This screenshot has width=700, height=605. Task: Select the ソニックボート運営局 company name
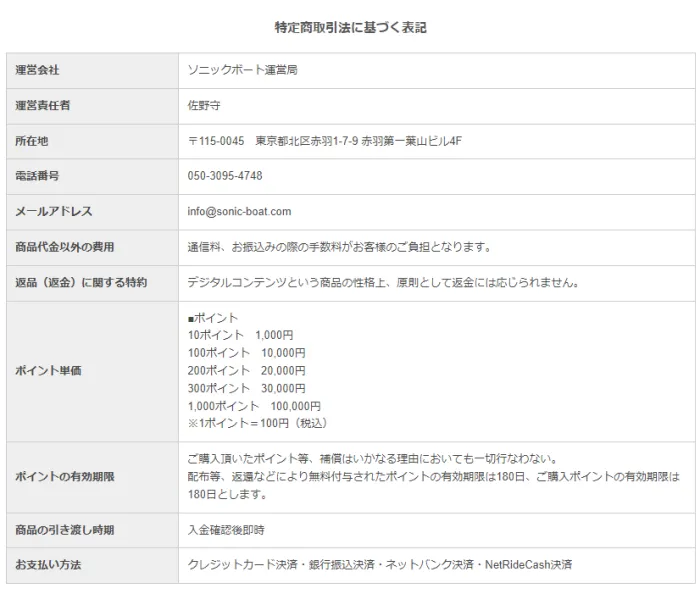point(242,70)
